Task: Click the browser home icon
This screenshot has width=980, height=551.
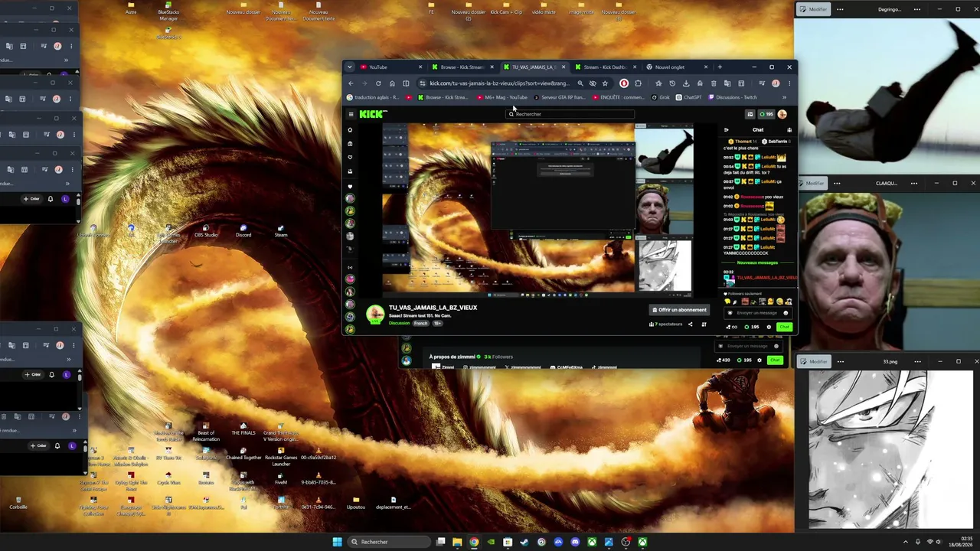Action: pyautogui.click(x=392, y=83)
